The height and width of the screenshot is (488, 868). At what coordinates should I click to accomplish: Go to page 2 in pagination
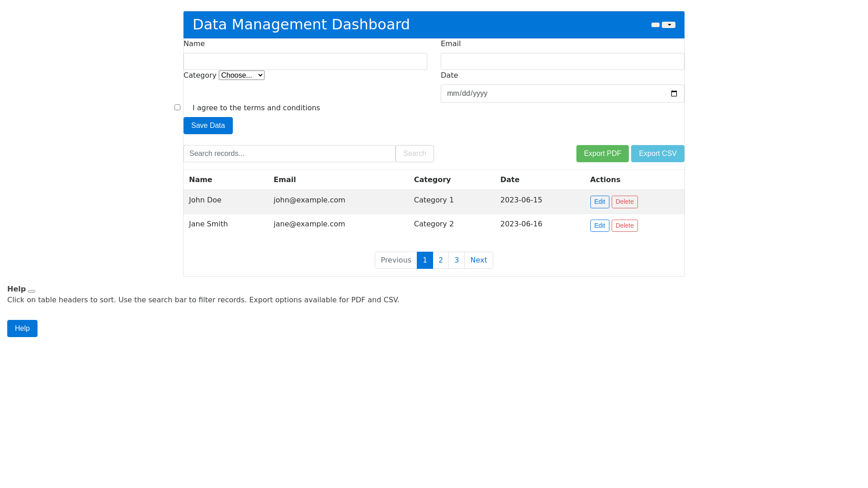440,260
